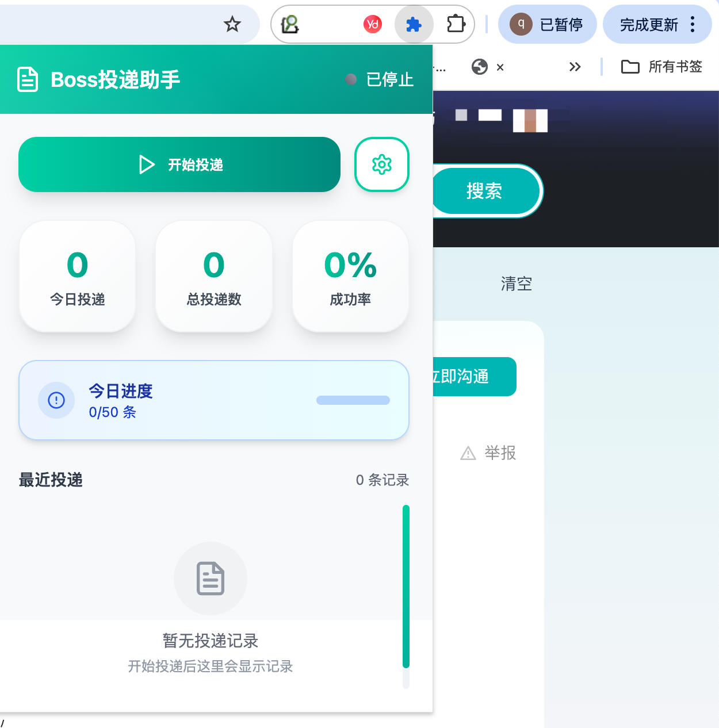The width and height of the screenshot is (719, 728).
Task: Click the 搜索 button on page
Action: click(484, 191)
